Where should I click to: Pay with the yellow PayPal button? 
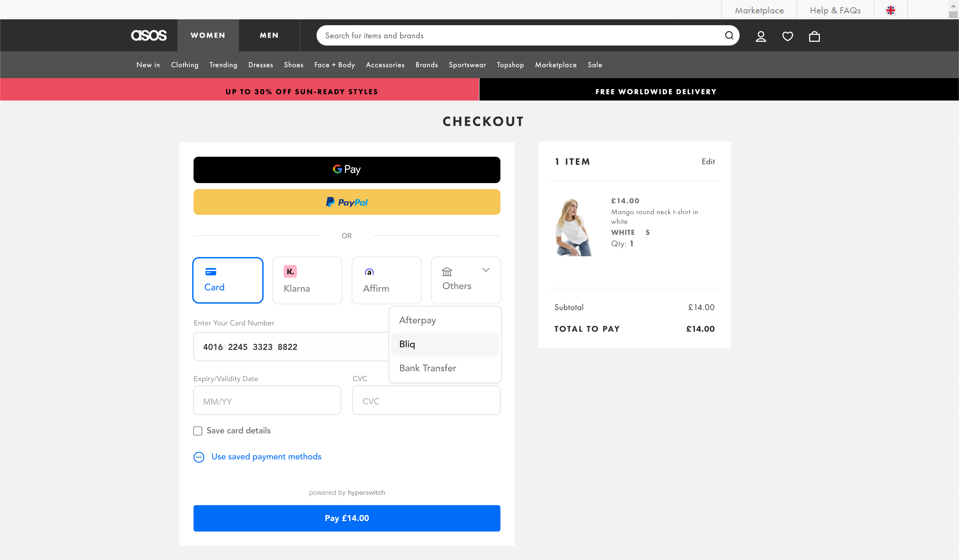[x=346, y=202]
